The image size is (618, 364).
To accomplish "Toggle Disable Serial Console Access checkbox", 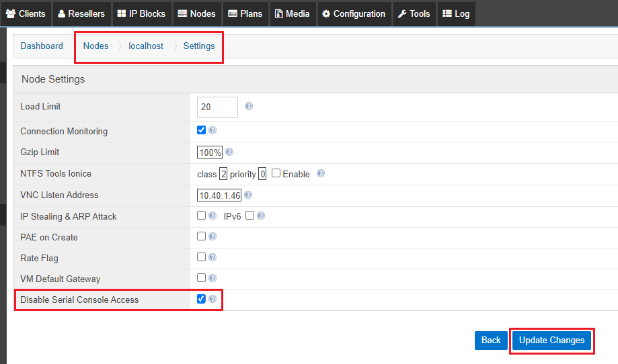I will click(202, 299).
